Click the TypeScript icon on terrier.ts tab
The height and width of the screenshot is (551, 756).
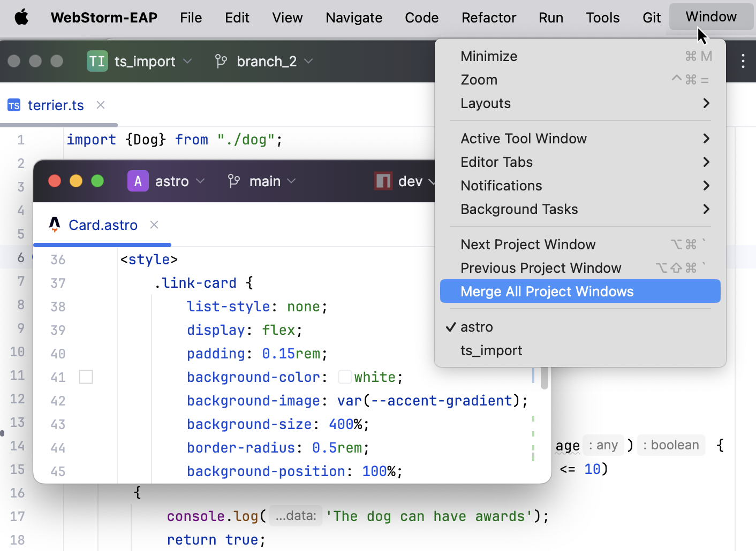[14, 105]
